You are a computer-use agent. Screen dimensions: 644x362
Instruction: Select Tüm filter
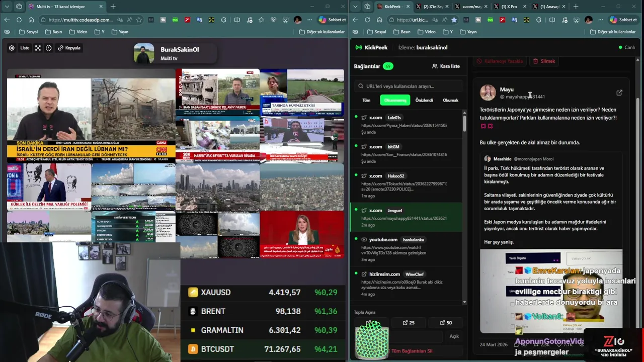click(x=366, y=100)
